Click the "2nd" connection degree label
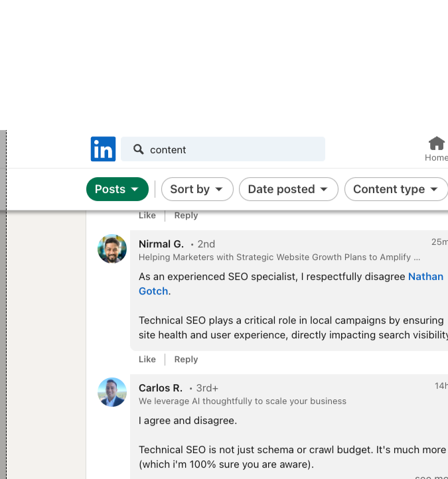This screenshot has width=448, height=479. coord(206,244)
